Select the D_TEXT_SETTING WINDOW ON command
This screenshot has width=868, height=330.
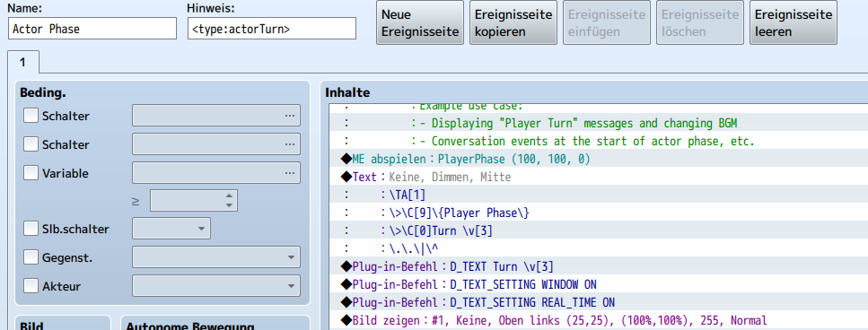(x=599, y=284)
